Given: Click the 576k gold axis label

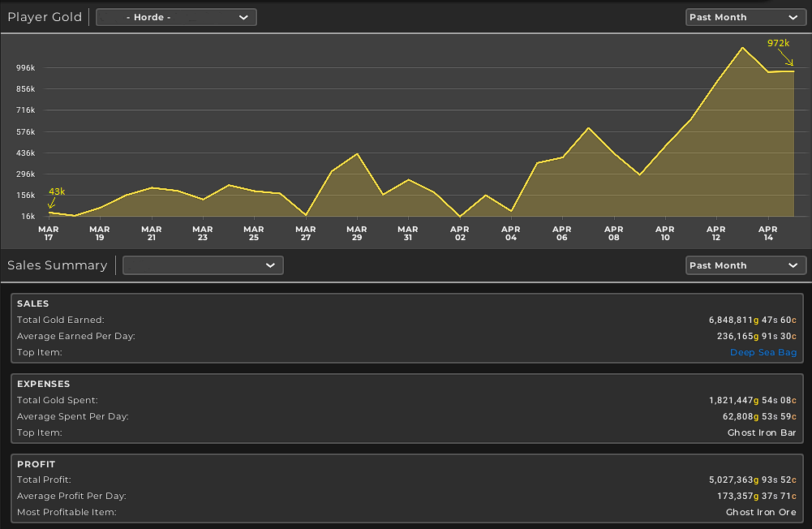Looking at the screenshot, I should tap(25, 131).
